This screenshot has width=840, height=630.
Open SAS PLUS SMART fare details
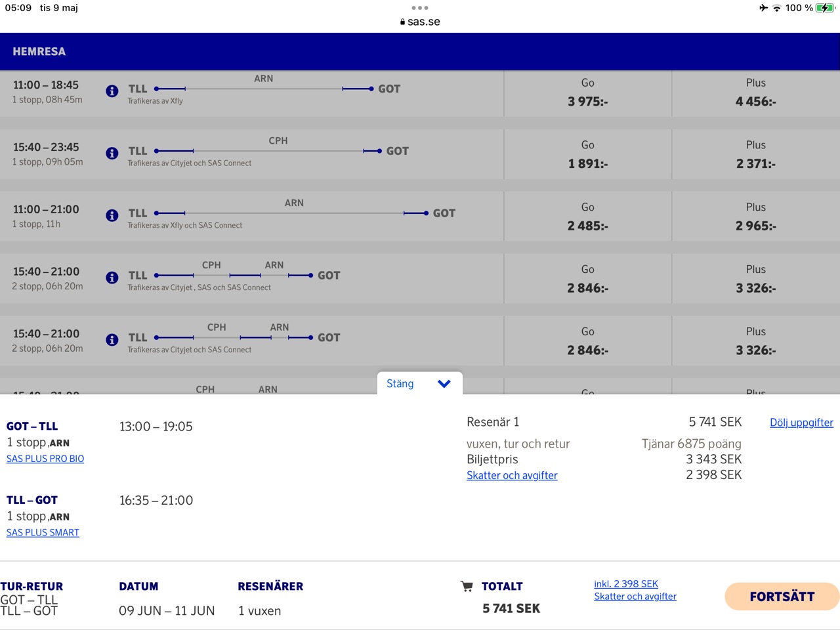click(x=43, y=532)
